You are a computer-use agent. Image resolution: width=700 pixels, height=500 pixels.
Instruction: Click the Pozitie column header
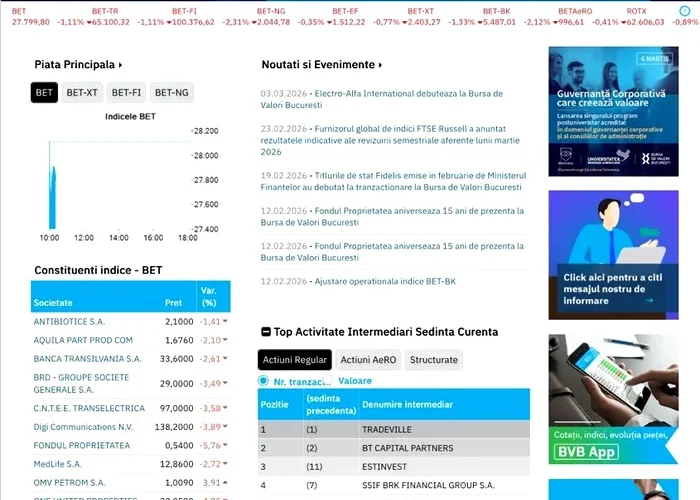tap(274, 404)
